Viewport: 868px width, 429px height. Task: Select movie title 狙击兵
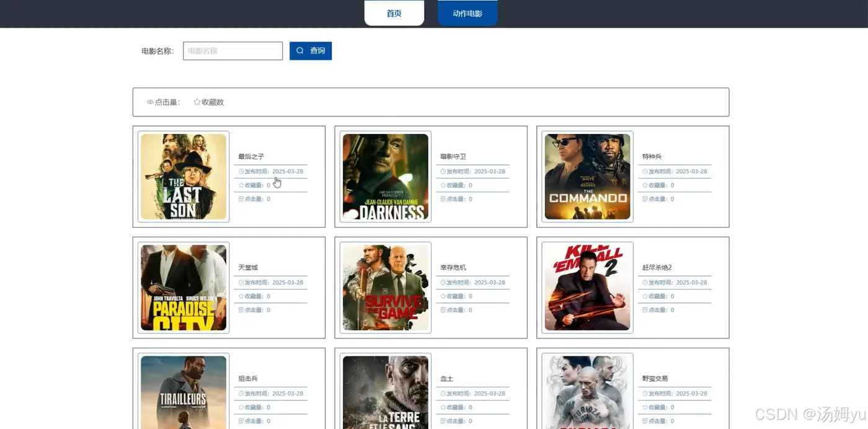click(x=248, y=379)
